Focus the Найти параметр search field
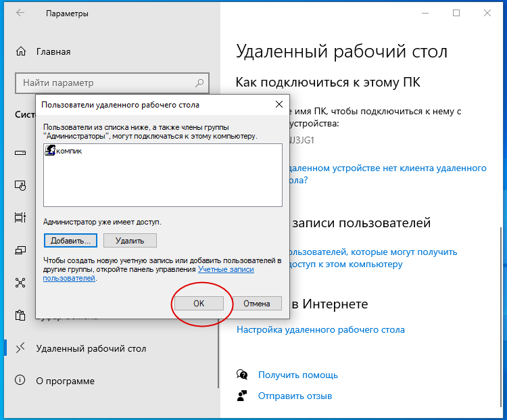 click(x=112, y=83)
